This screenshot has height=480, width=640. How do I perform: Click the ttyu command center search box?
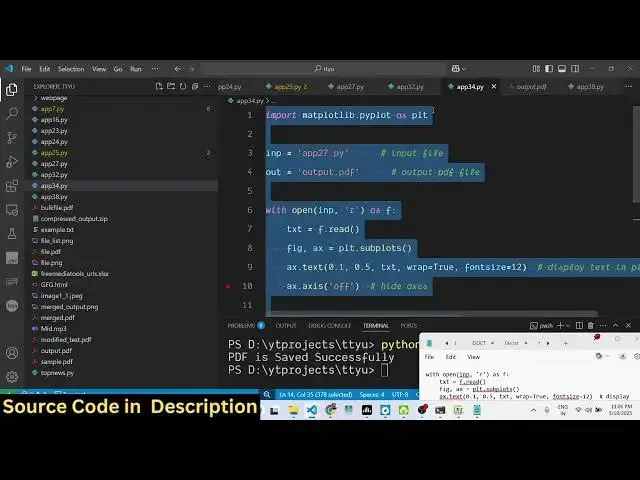tap(324, 69)
